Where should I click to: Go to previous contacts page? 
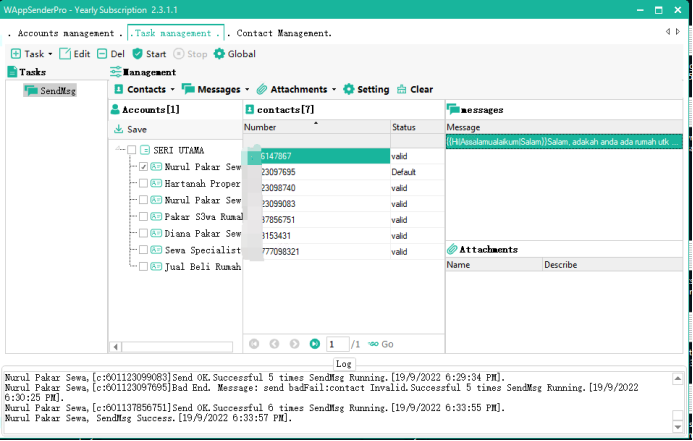point(274,344)
